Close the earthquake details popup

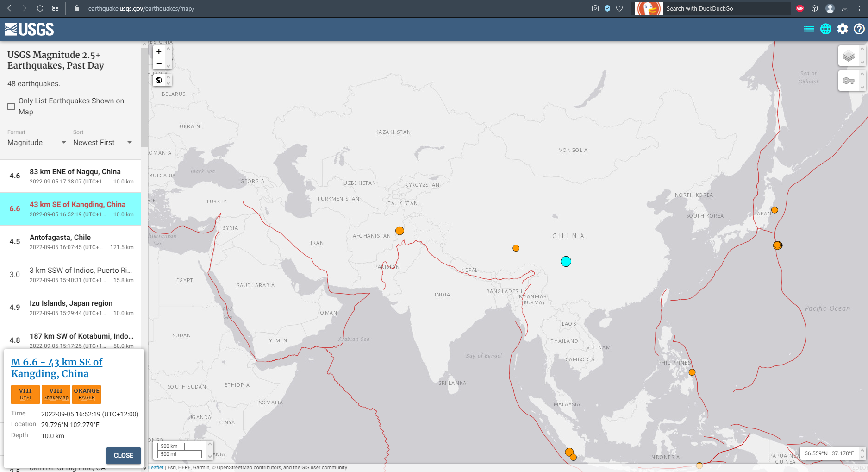(124, 455)
